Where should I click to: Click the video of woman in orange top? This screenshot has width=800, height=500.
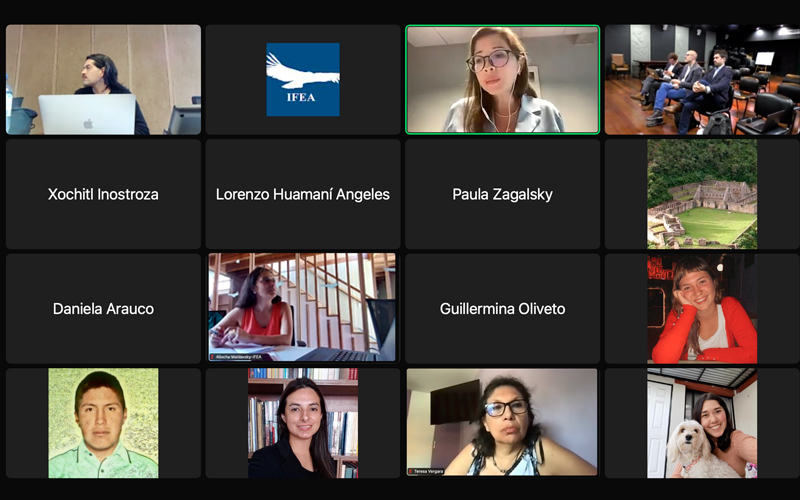pyautogui.click(x=303, y=308)
